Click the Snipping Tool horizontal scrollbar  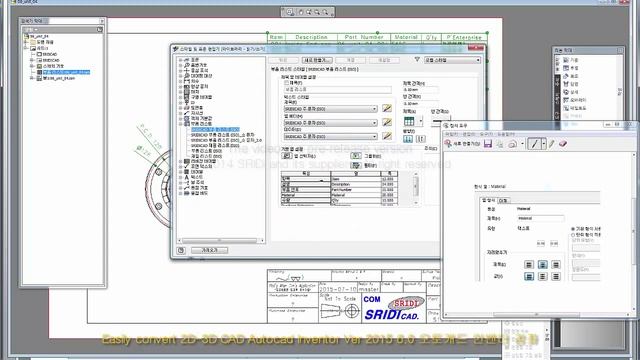tap(536, 314)
